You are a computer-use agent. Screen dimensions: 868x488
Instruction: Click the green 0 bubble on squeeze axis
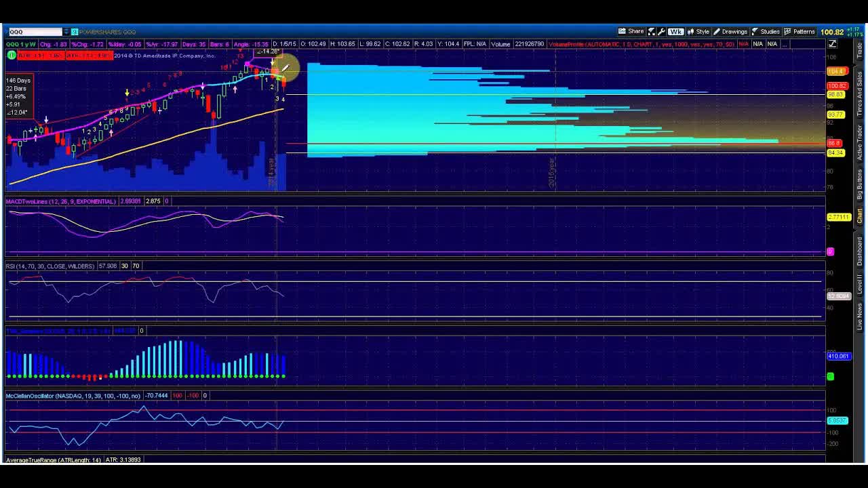click(x=831, y=376)
